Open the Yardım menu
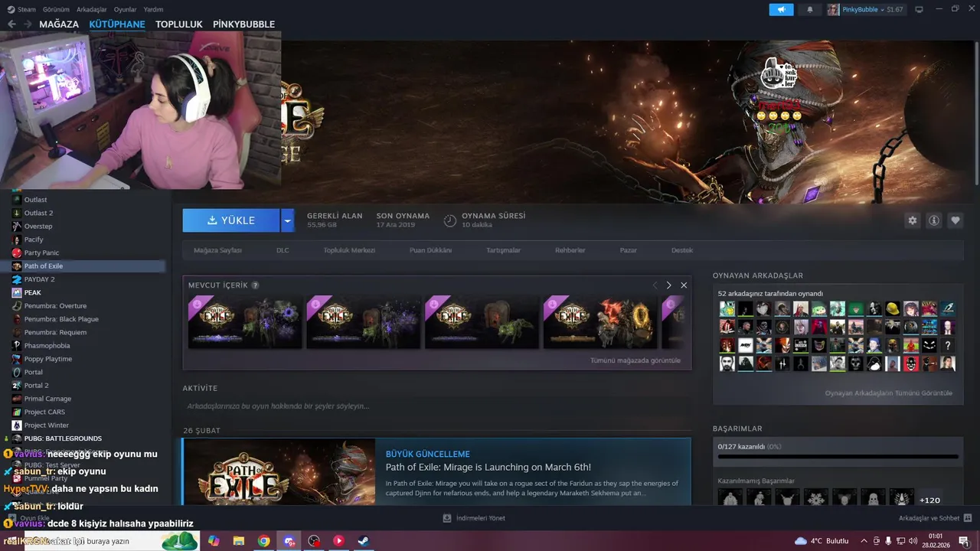This screenshot has width=980, height=551. 153,9
